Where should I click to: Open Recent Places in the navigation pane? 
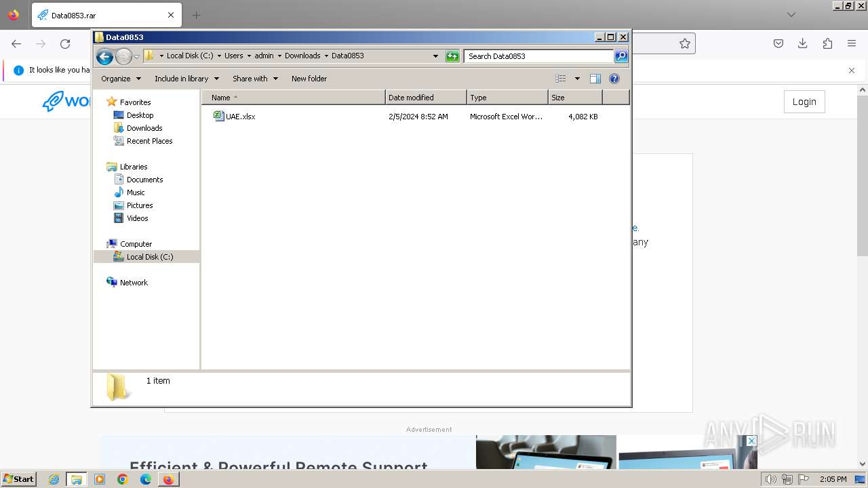click(x=149, y=141)
